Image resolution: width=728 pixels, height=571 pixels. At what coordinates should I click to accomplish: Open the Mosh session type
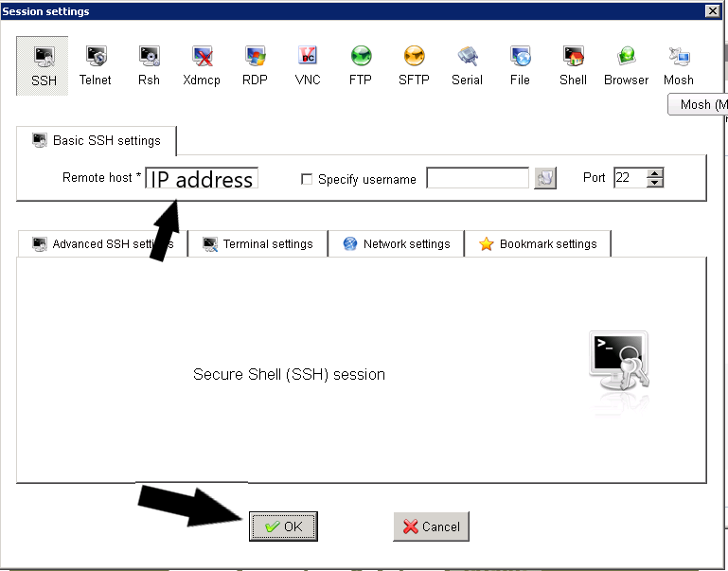click(679, 66)
